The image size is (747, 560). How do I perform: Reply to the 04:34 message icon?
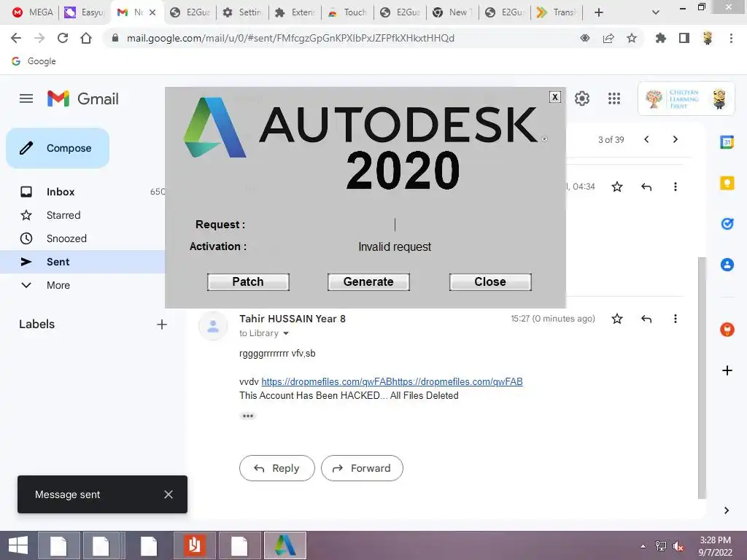646,187
